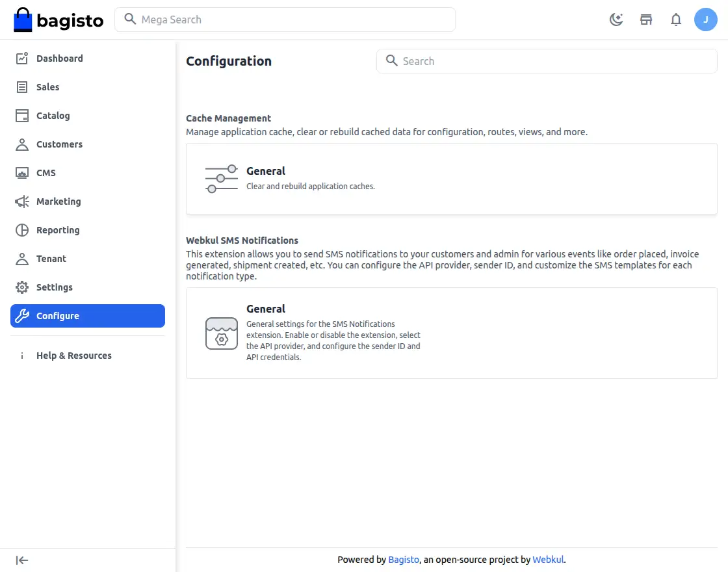Collapse the sidebar with arrow icon
The width and height of the screenshot is (728, 572).
point(22,560)
